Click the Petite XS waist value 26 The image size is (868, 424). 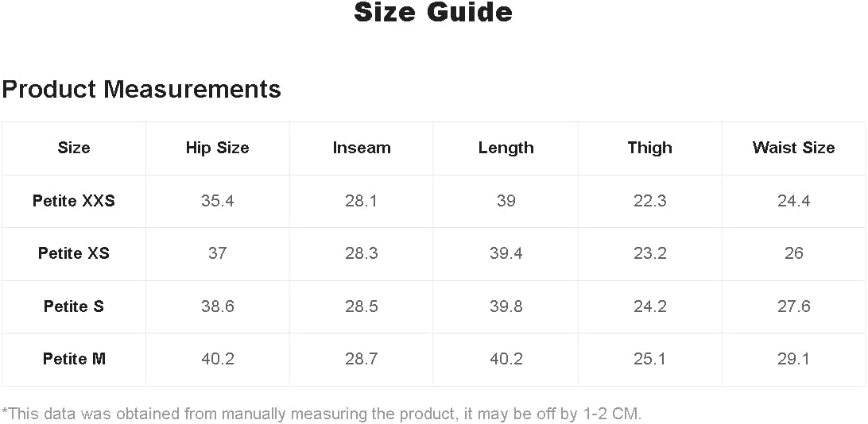point(793,253)
